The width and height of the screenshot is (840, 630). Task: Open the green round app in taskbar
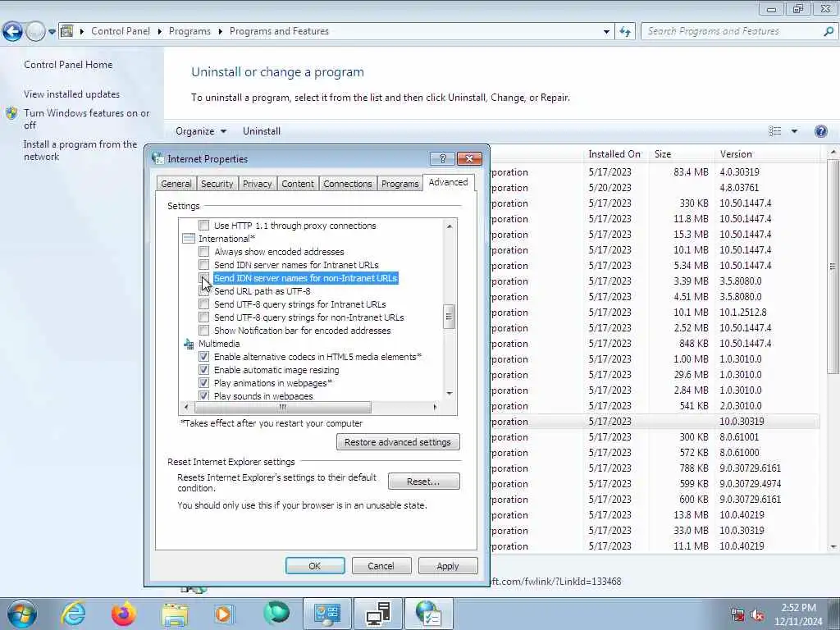point(276,614)
